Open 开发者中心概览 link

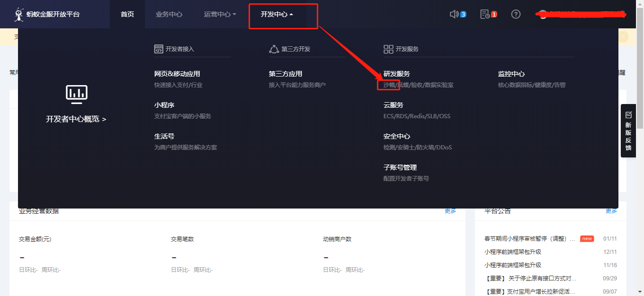point(76,119)
